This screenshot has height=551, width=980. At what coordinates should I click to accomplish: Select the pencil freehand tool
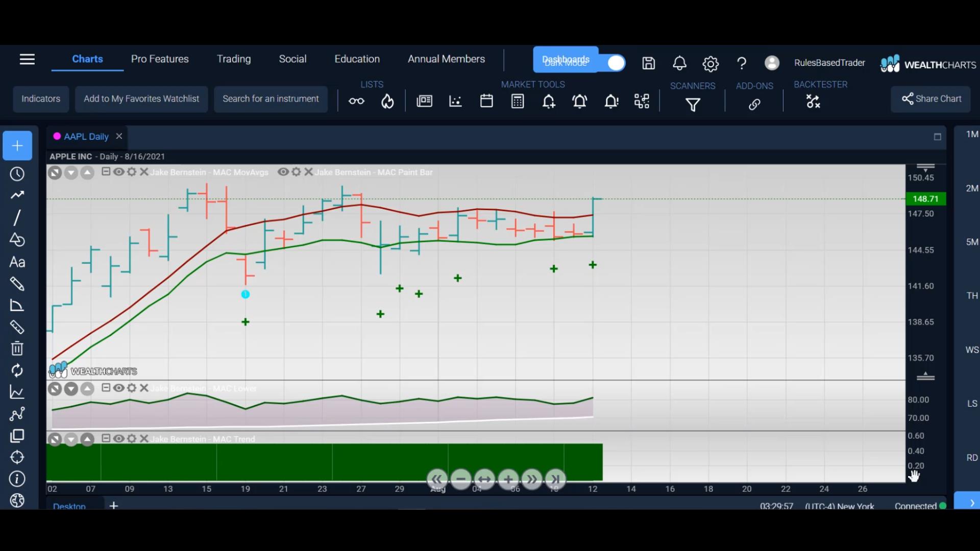coord(17,284)
